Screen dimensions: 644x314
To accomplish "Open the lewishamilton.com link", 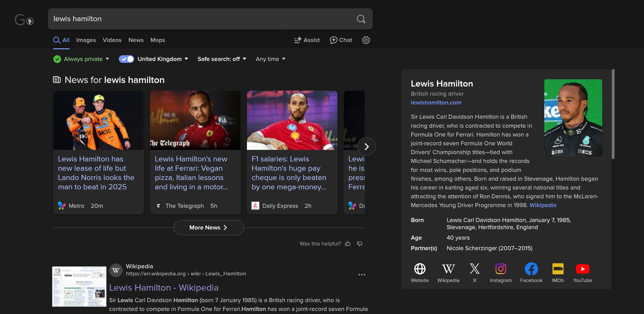I will point(436,103).
